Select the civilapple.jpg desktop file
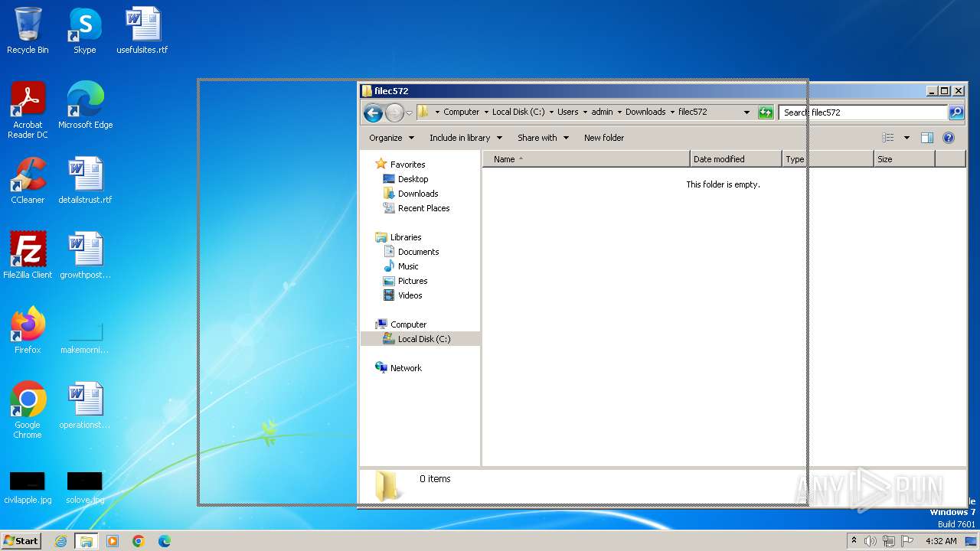The image size is (980, 551). 28,487
